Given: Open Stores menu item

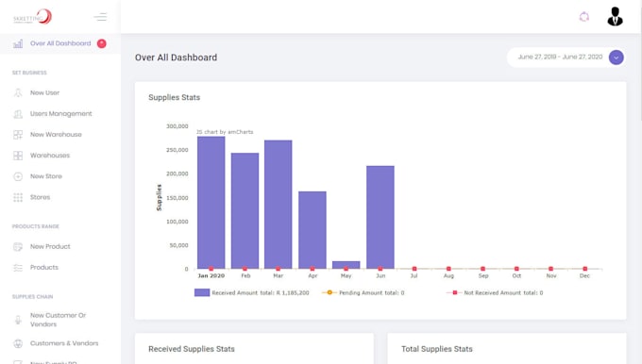Looking at the screenshot, I should [40, 197].
